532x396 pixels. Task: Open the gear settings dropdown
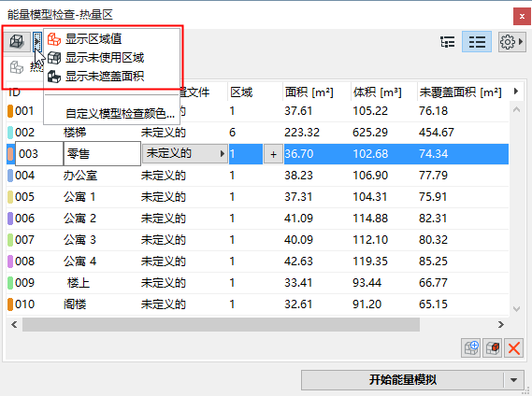(510, 42)
